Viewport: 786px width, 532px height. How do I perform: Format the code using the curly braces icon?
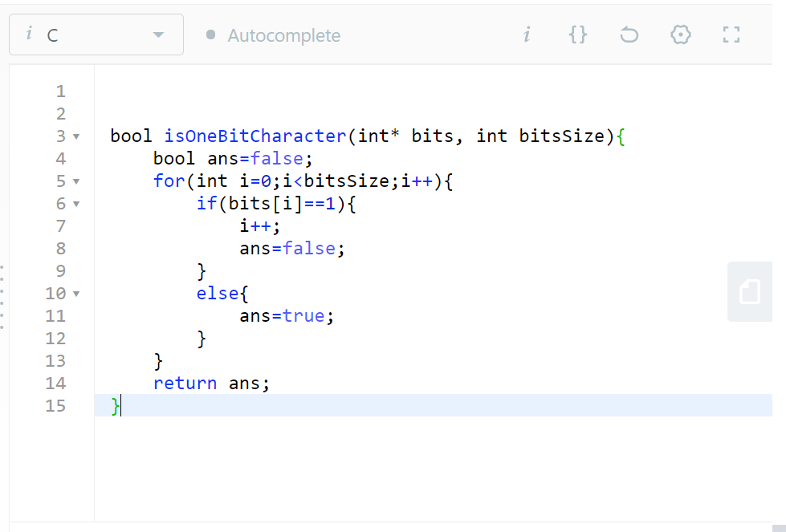click(577, 35)
